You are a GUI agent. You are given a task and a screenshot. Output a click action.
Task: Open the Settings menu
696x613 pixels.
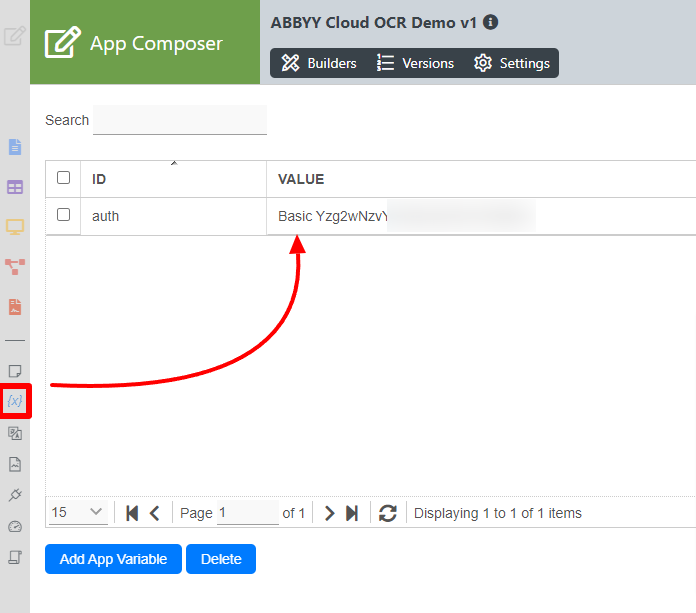512,63
